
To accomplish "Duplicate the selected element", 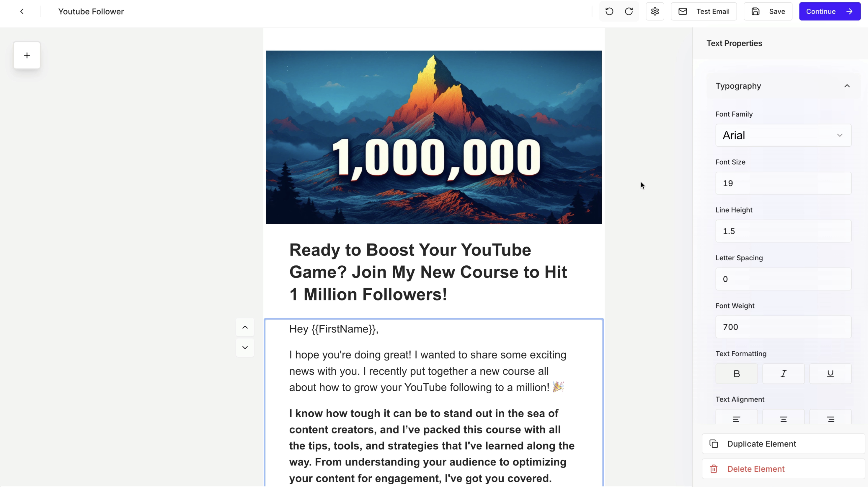I will (783, 444).
